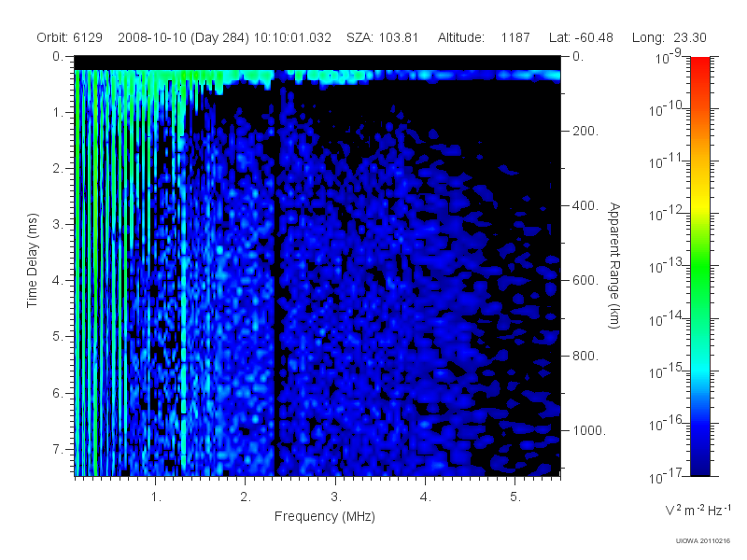Click the Apparent Range (km) axis label
This screenshot has width=747, height=560.
tap(614, 265)
